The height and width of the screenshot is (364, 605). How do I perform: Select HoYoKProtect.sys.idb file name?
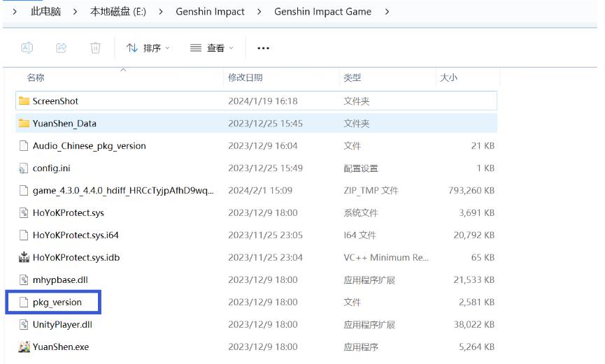pyautogui.click(x=76, y=258)
